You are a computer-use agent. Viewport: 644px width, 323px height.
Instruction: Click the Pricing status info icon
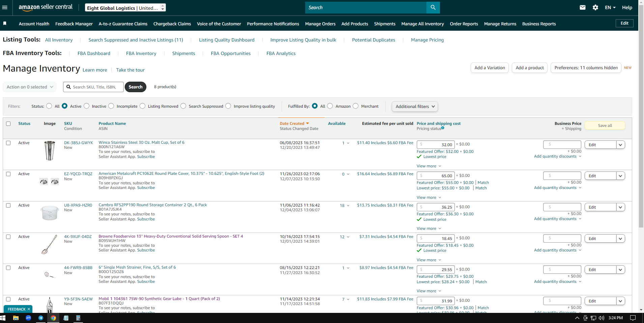[443, 128]
